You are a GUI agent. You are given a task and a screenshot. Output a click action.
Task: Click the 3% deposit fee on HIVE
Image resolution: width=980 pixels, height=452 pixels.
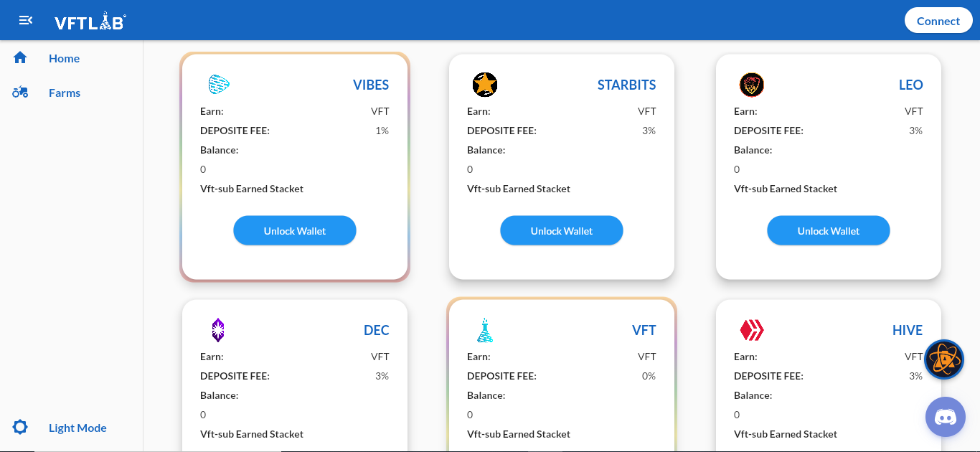pyautogui.click(x=915, y=376)
